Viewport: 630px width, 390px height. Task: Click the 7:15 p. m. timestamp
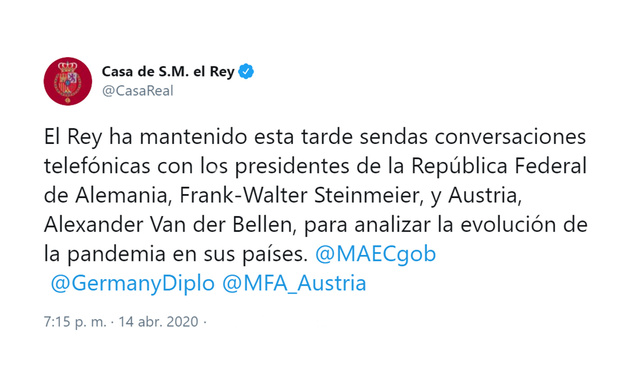(75, 322)
